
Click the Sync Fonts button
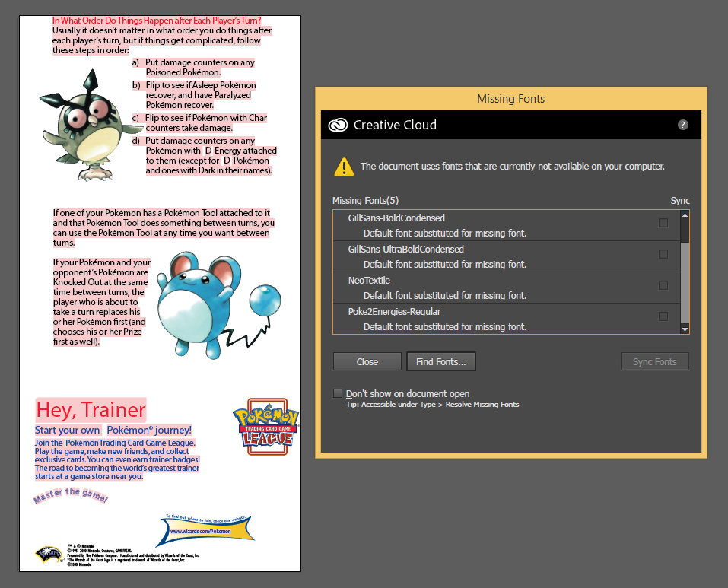pos(655,361)
